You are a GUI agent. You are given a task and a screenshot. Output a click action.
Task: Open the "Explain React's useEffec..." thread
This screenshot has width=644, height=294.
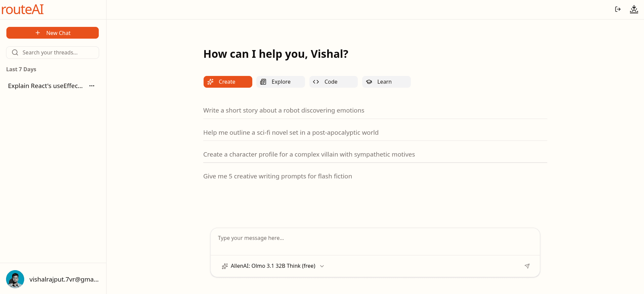pos(45,86)
